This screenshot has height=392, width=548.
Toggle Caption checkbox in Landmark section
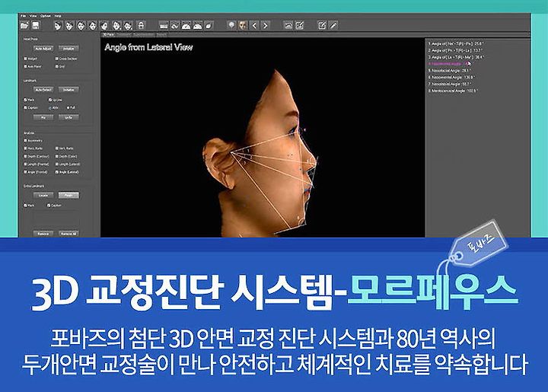pos(26,107)
